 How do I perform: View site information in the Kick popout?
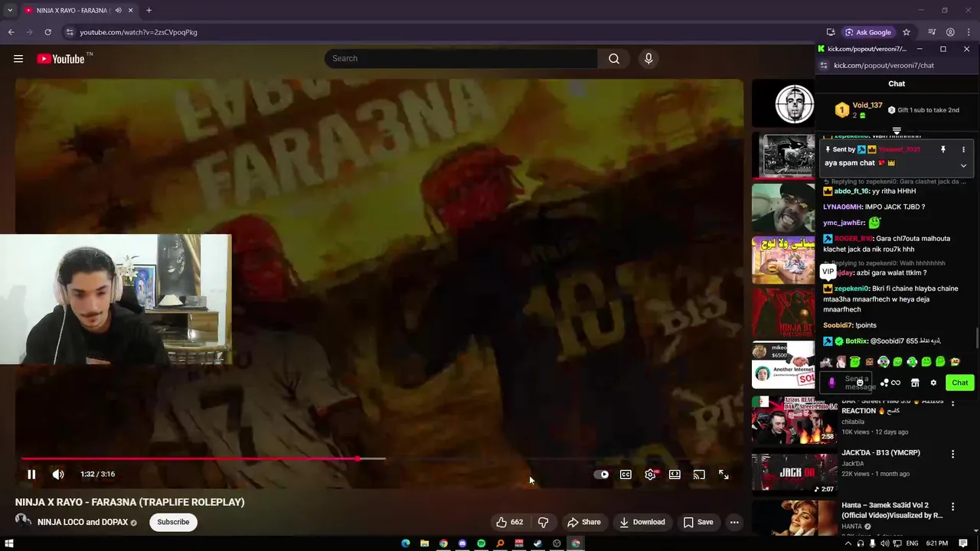[x=824, y=66]
